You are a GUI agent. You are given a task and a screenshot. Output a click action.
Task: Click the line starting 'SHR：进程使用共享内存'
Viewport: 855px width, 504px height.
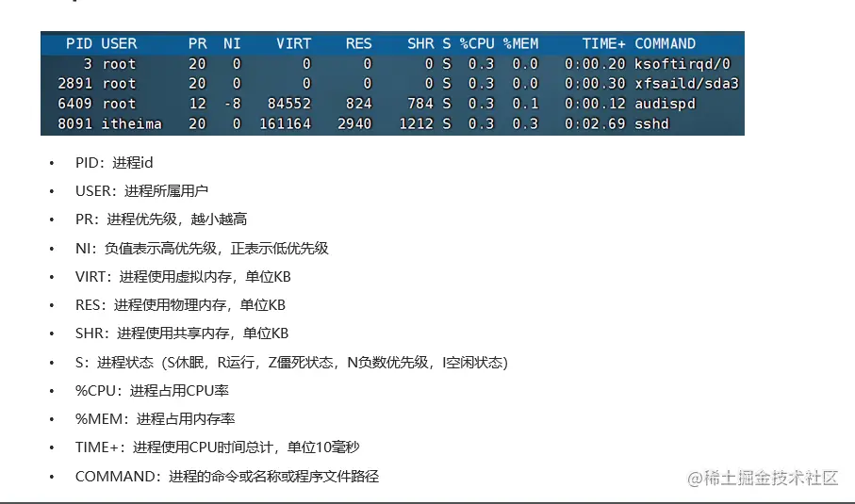(182, 333)
